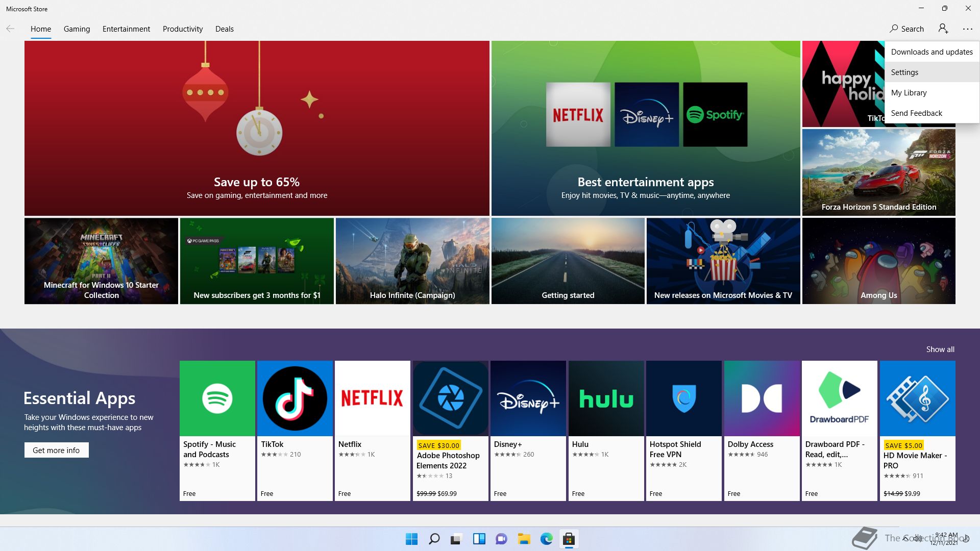Open the Save up to 65% banner
The width and height of the screenshot is (980, 551).
(x=257, y=128)
